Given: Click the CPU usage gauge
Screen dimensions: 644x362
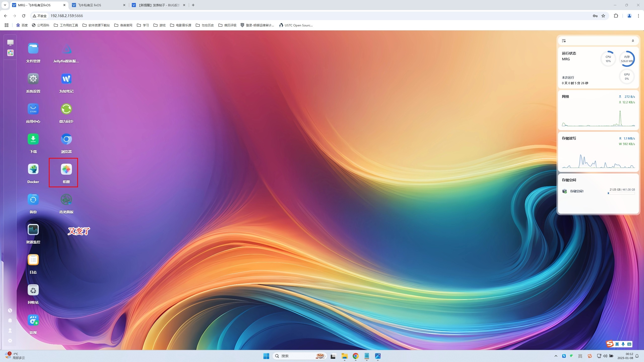Looking at the screenshot, I should (x=608, y=59).
